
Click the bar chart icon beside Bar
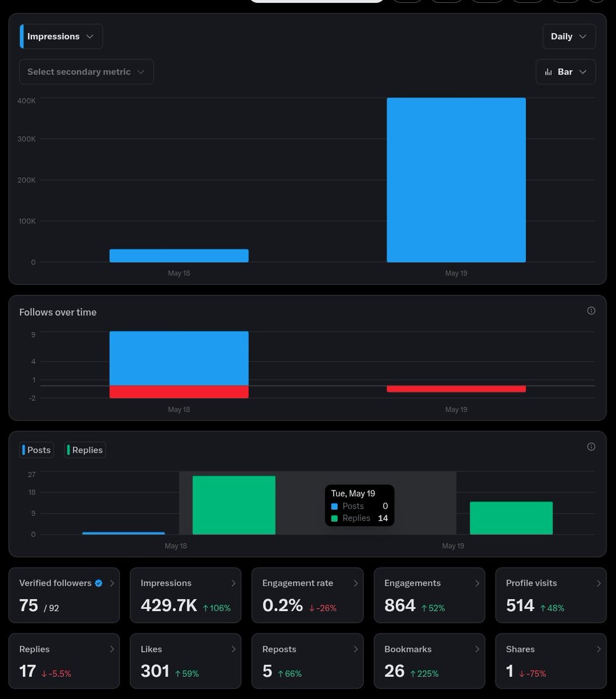point(548,72)
